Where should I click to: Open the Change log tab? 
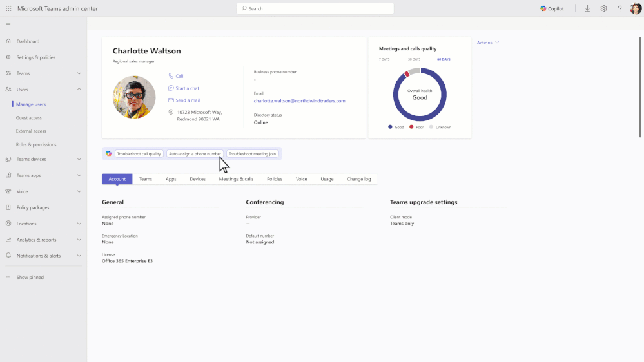(x=359, y=179)
